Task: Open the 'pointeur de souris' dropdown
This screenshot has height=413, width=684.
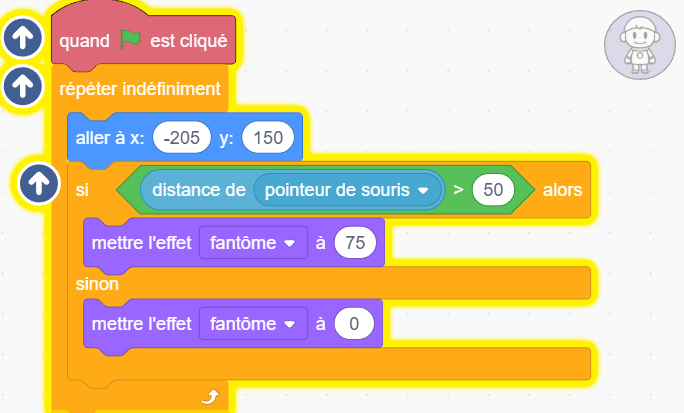Action: point(347,190)
